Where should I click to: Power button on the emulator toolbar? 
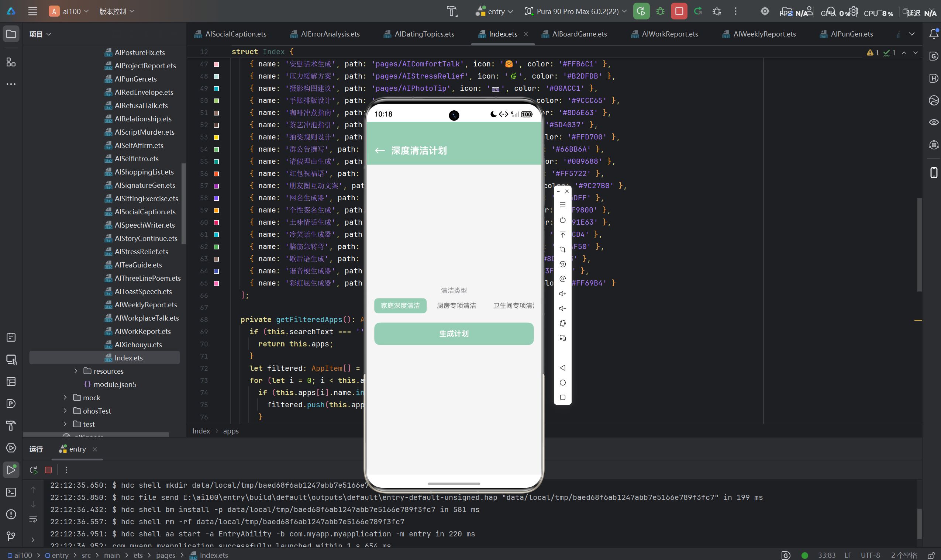click(562, 220)
